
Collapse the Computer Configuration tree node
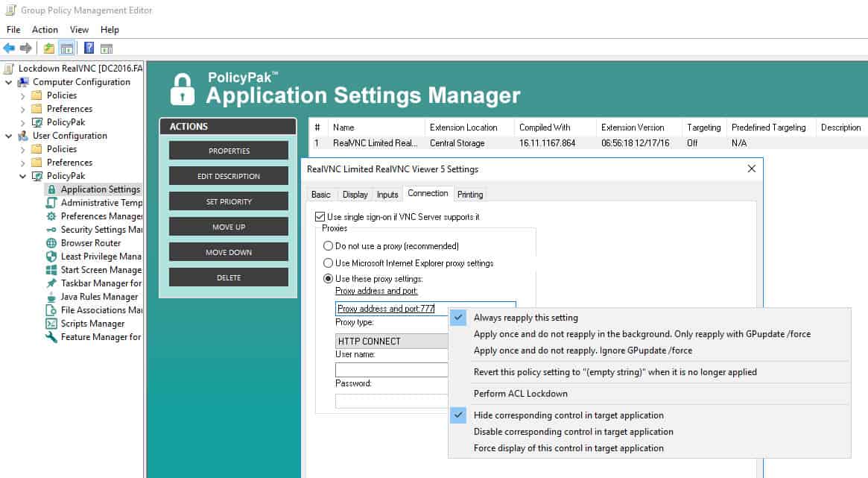point(8,82)
